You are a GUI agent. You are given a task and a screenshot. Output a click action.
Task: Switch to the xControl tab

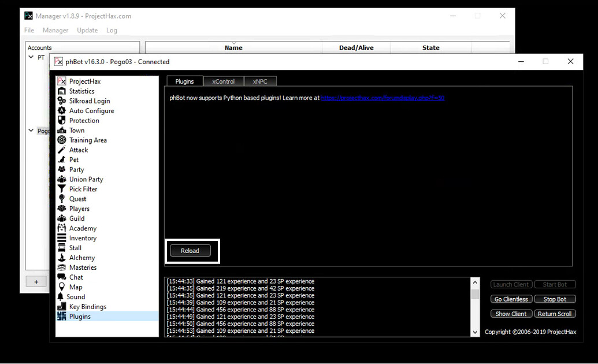tap(224, 81)
